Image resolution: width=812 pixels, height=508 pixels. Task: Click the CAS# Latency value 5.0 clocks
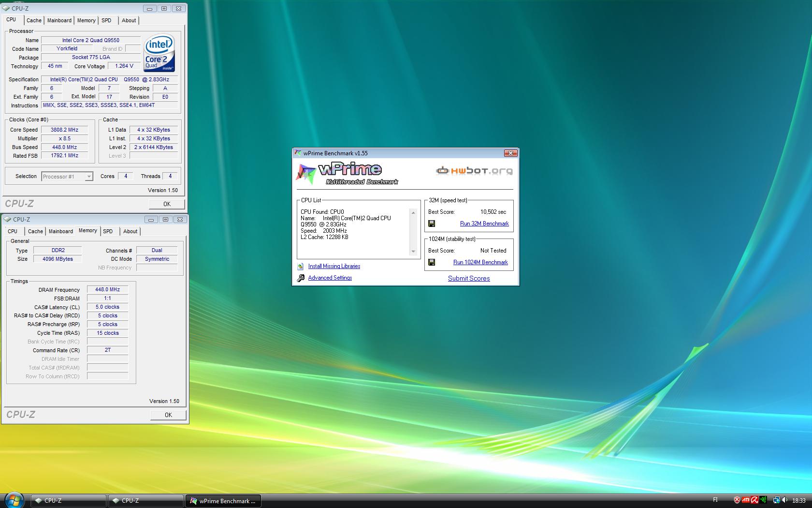coord(107,307)
